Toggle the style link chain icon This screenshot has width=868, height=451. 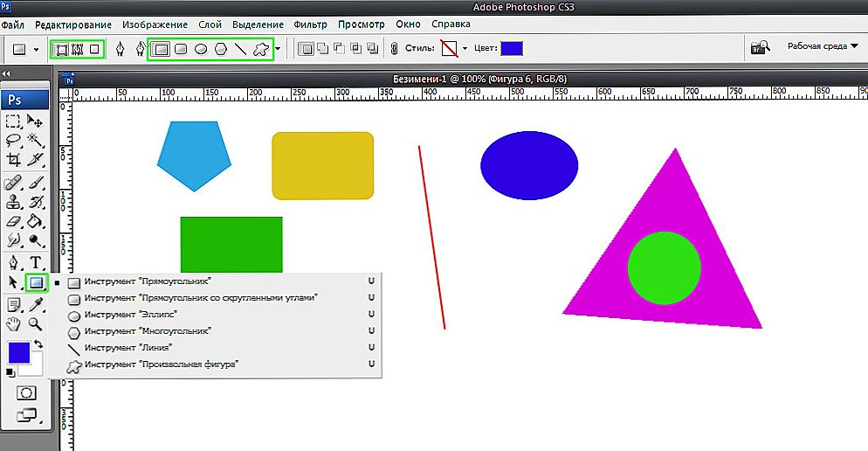tap(394, 49)
